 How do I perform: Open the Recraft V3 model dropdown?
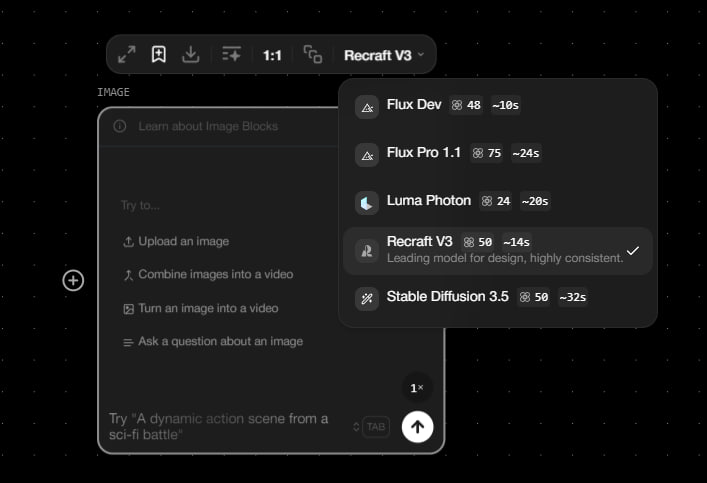point(384,55)
